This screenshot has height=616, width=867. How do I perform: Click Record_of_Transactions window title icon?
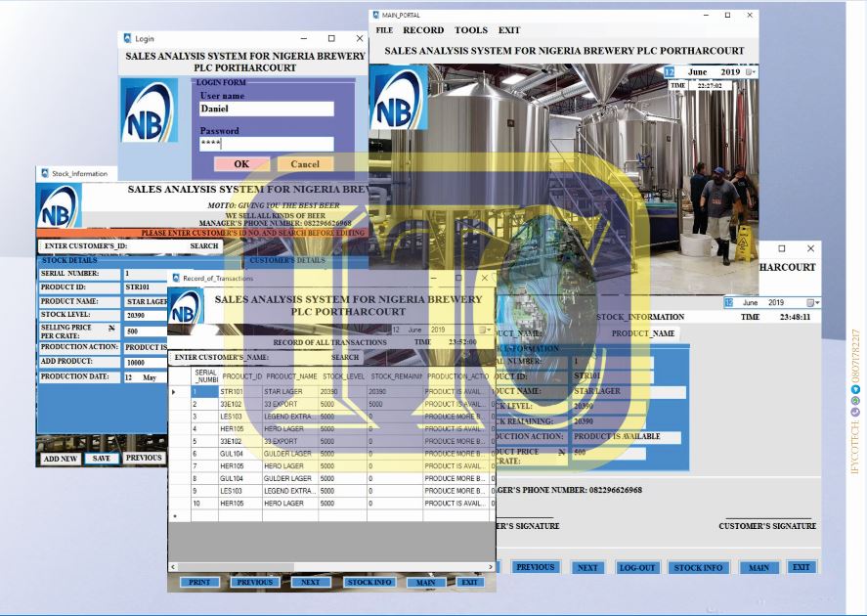click(x=176, y=278)
